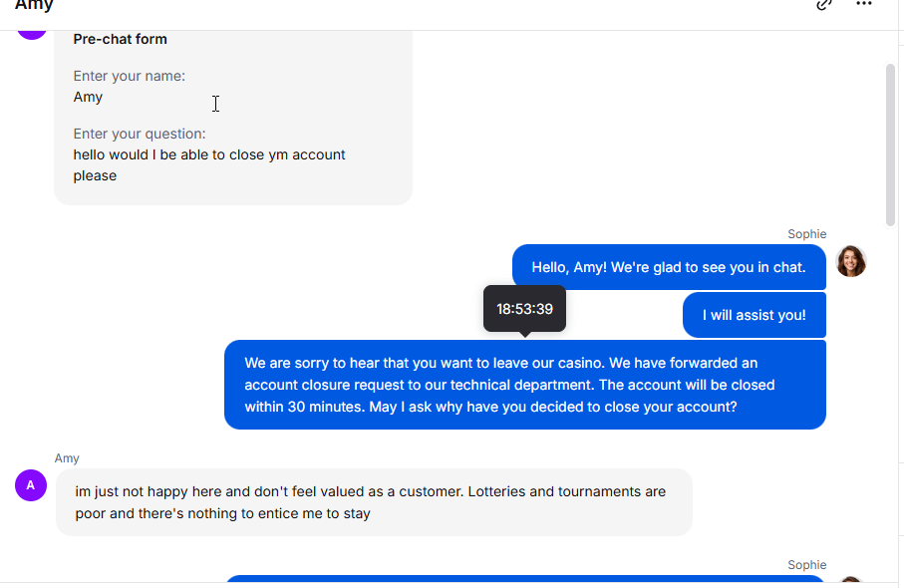Click the 18:53:39 timestamp tooltip

point(524,309)
